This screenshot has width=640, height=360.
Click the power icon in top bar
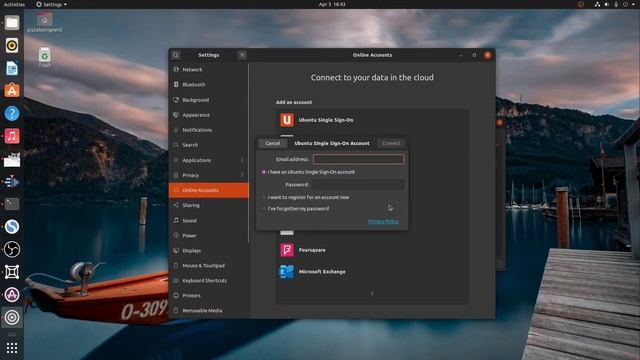pyautogui.click(x=625, y=4)
